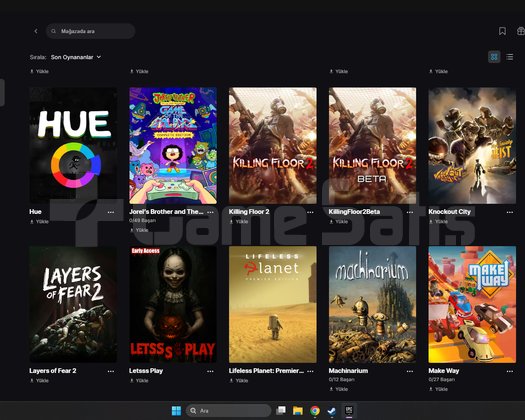Switch to grid view
Viewport: 525px width, 420px height.
point(494,57)
